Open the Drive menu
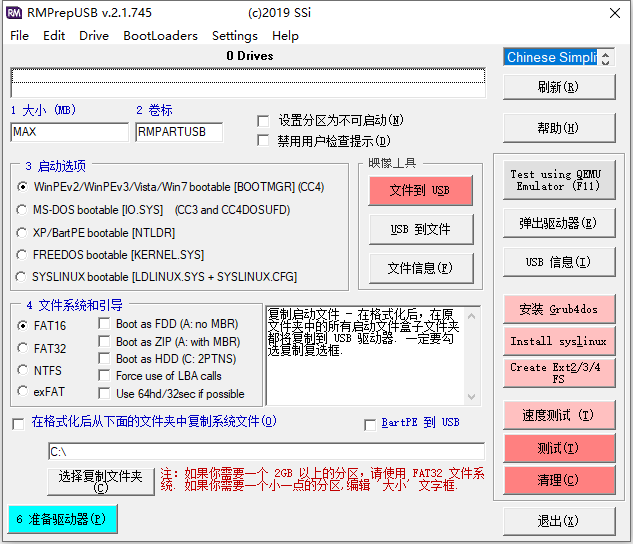 point(94,36)
